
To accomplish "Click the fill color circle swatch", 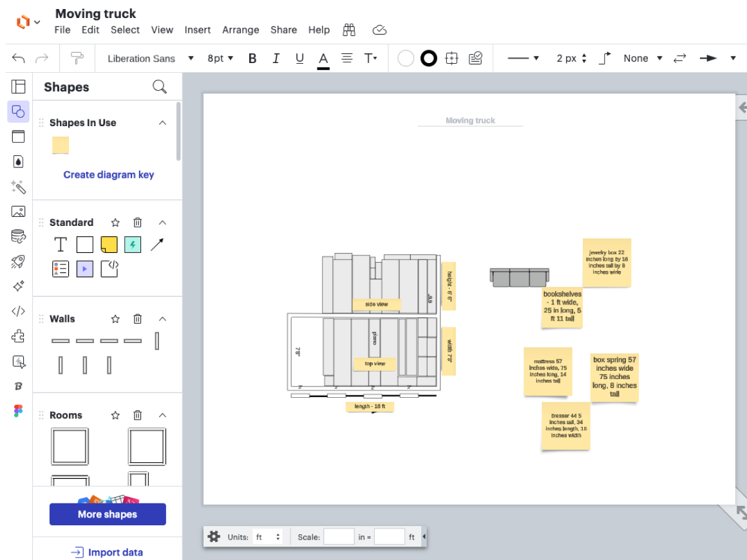I will (406, 59).
